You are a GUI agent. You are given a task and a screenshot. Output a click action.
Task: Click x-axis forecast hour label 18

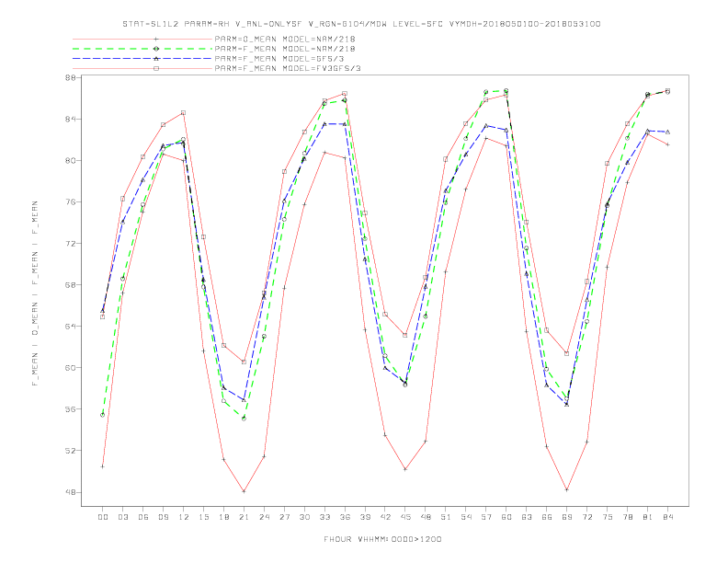click(223, 517)
